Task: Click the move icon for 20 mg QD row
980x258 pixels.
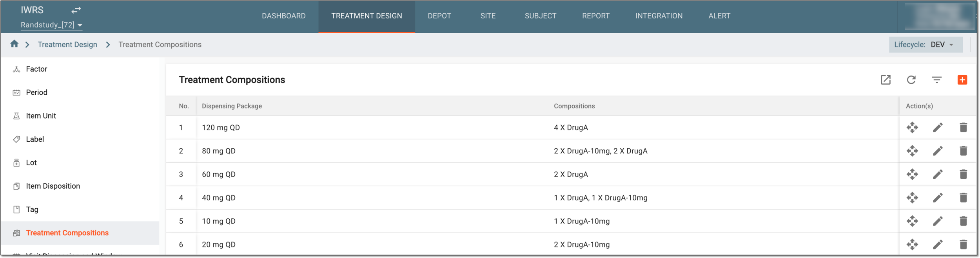Action: coord(912,245)
